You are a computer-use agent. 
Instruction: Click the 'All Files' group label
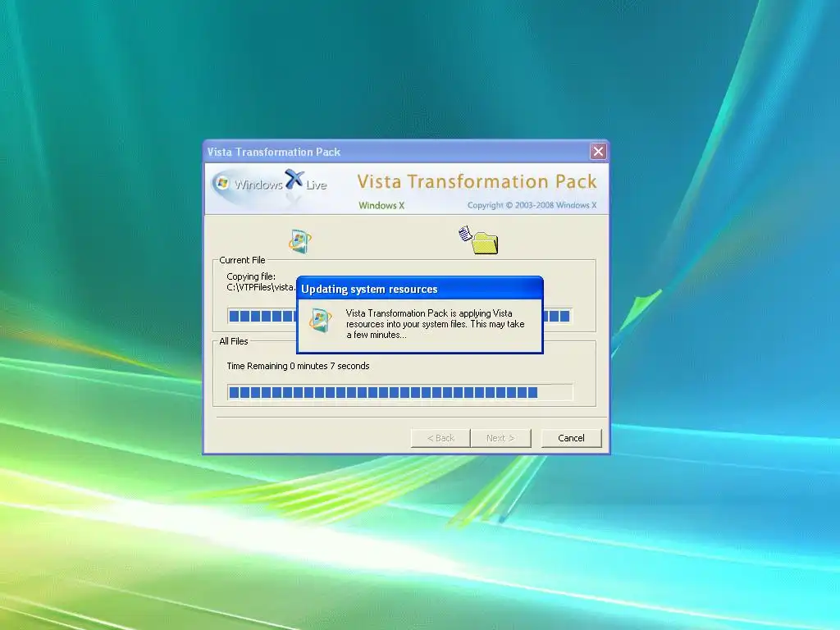click(x=234, y=341)
